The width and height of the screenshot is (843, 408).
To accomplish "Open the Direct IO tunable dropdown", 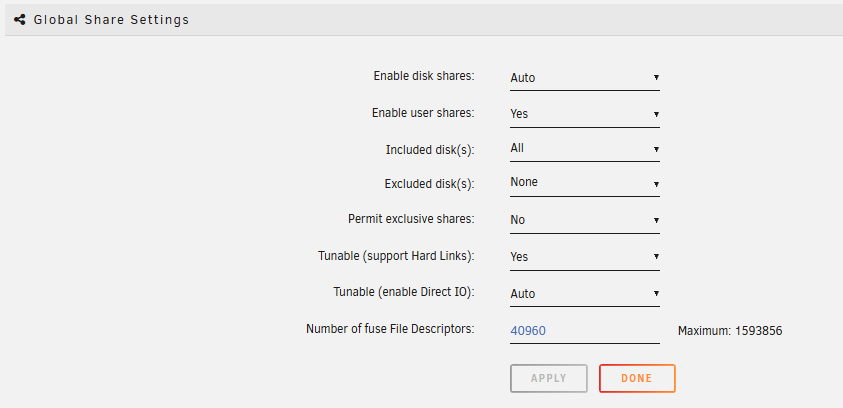I will coord(584,293).
